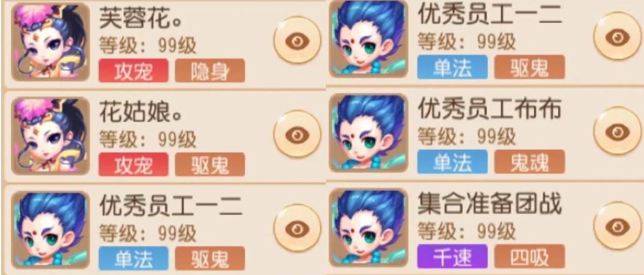Select the 芙蓉花。 character avatar
This screenshot has height=275, width=644.
50,42
